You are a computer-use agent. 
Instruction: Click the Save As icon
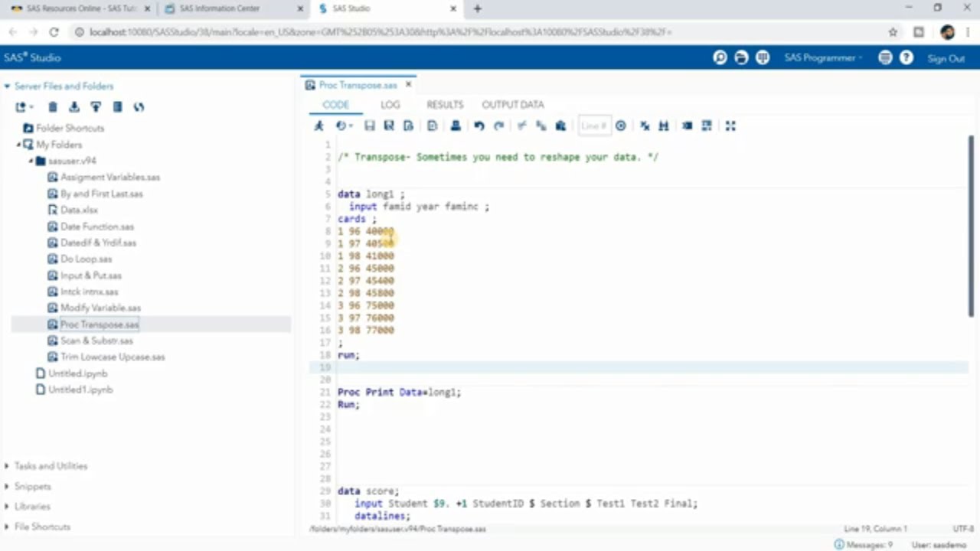[x=389, y=126]
